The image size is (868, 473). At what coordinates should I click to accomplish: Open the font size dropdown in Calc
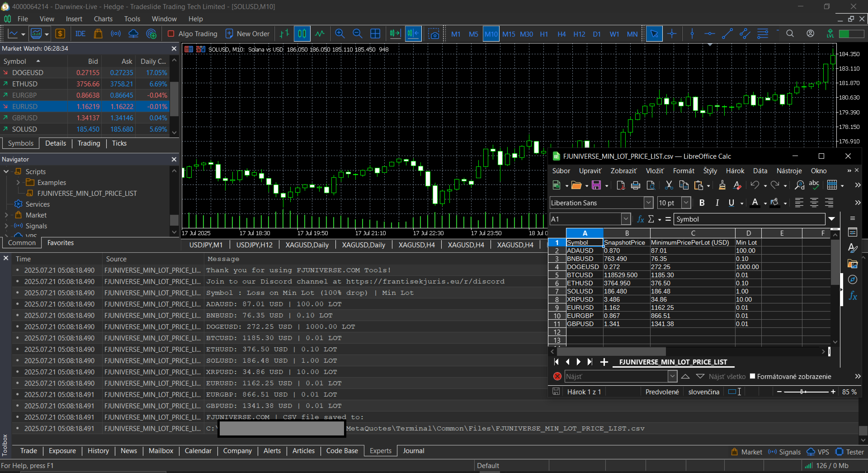tap(686, 203)
